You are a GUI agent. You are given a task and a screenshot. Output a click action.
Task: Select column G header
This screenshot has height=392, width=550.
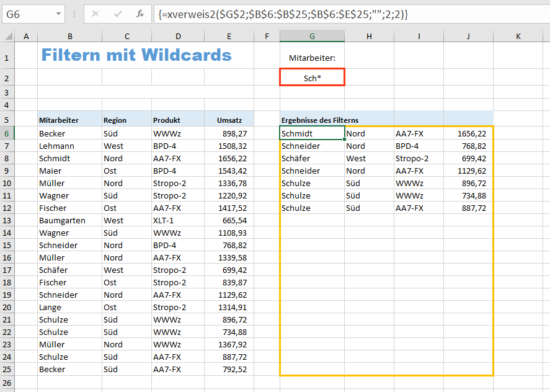tap(312, 36)
